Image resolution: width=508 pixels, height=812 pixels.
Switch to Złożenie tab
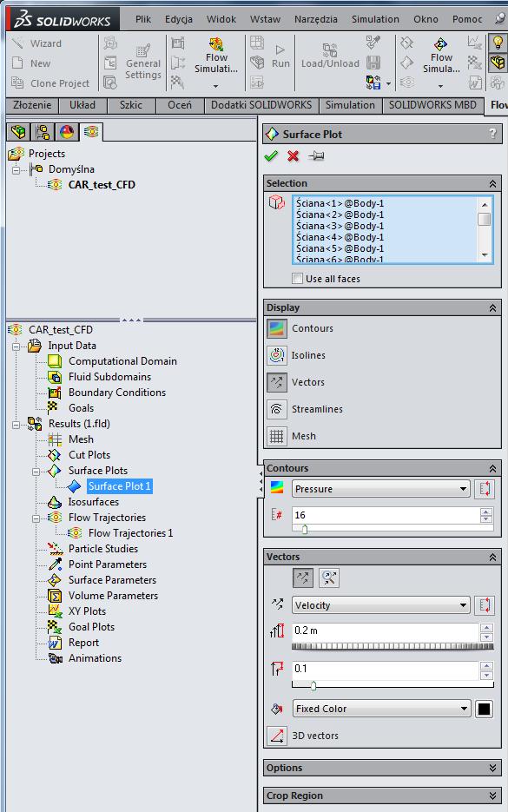click(32, 105)
